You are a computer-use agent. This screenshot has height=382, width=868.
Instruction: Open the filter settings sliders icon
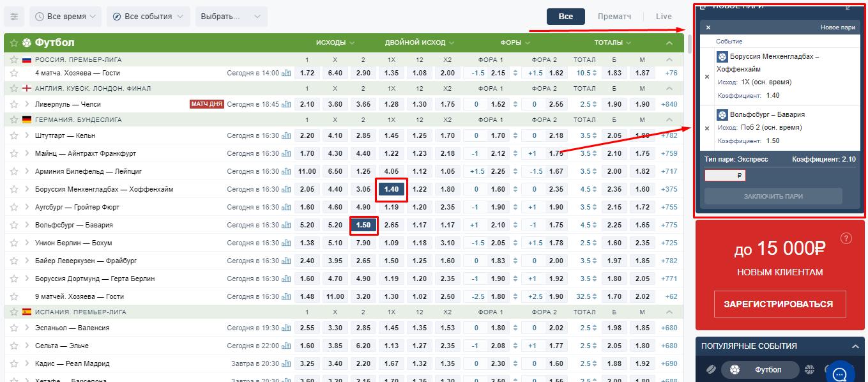click(14, 17)
